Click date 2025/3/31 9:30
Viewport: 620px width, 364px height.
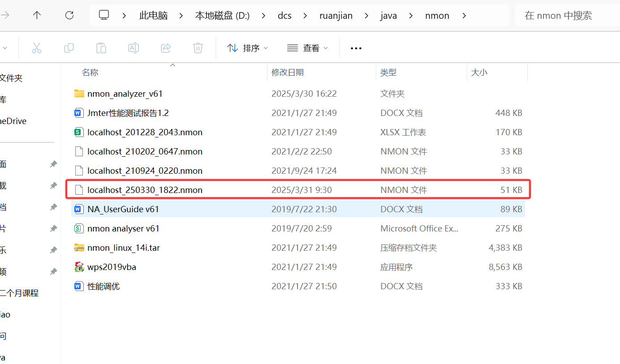(x=301, y=190)
